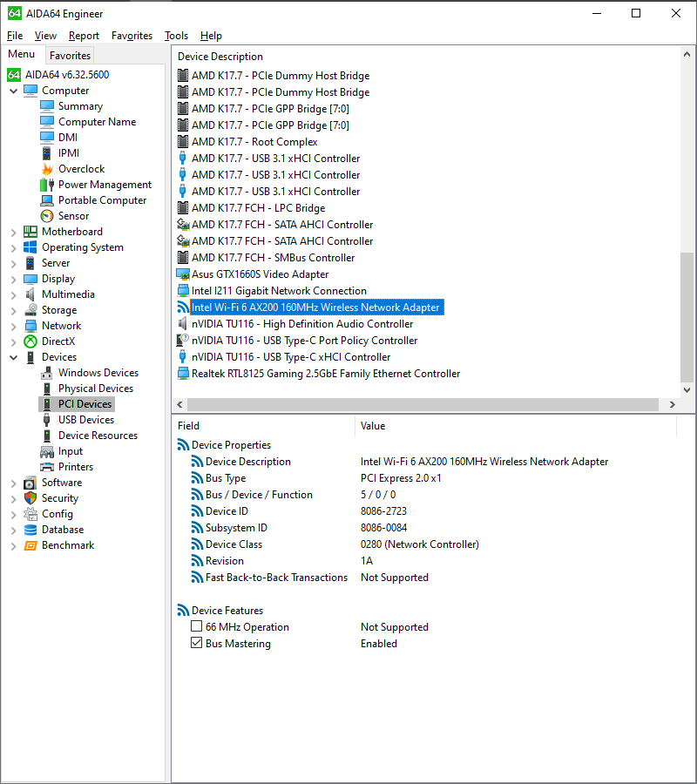Image resolution: width=697 pixels, height=784 pixels.
Task: Click the Overclock flame icon
Action: [x=47, y=169]
